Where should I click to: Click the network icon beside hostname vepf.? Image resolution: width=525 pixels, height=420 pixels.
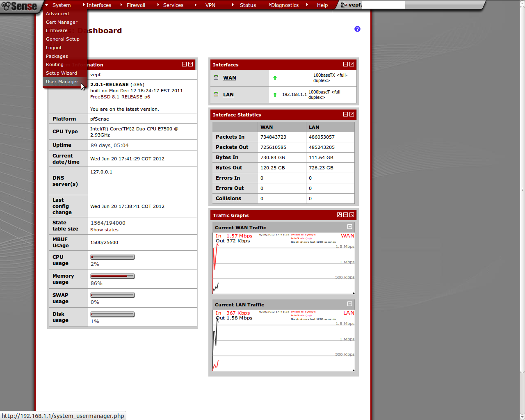coord(344,5)
